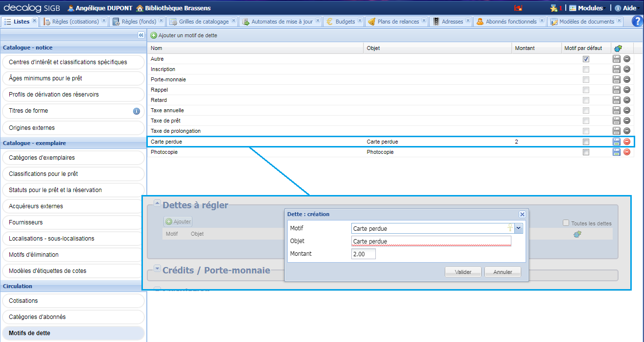Viewport: 644px width, 342px height.
Task: Click the Montant input field in dialog
Action: (364, 254)
